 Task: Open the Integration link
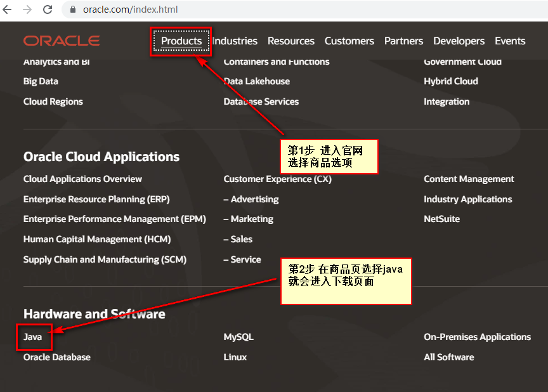pyautogui.click(x=447, y=101)
